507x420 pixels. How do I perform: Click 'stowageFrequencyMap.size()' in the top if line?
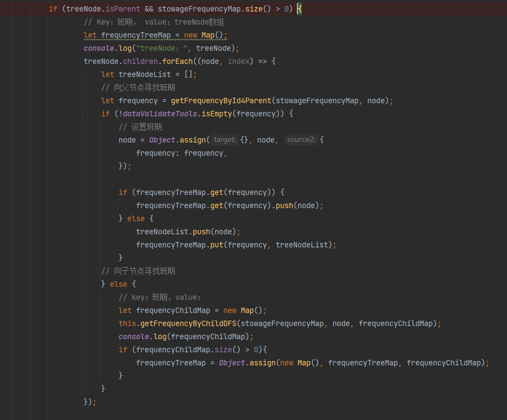[214, 9]
